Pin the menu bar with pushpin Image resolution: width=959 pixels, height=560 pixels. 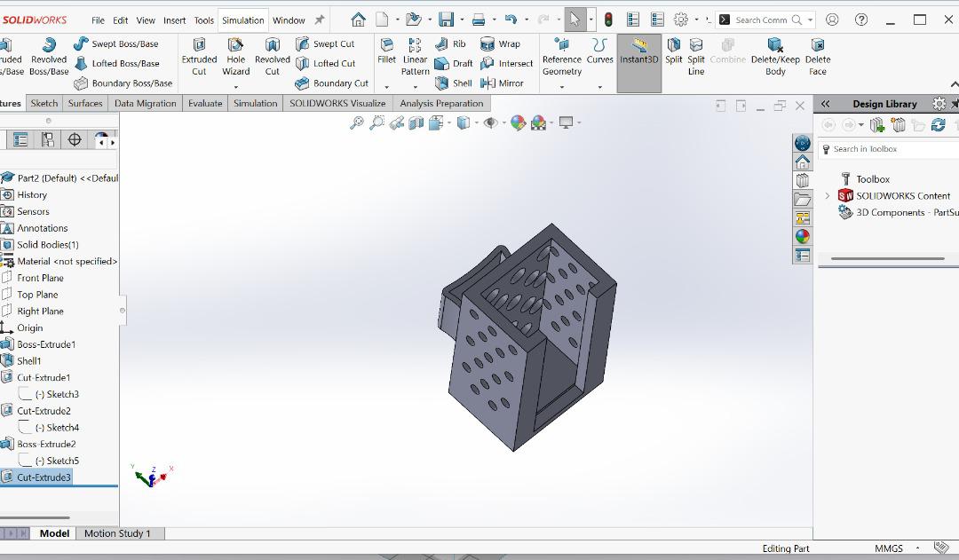coord(320,20)
